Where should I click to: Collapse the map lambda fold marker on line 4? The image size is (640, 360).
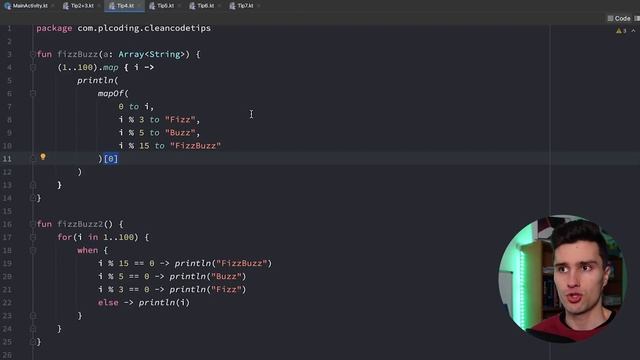[x=33, y=67]
